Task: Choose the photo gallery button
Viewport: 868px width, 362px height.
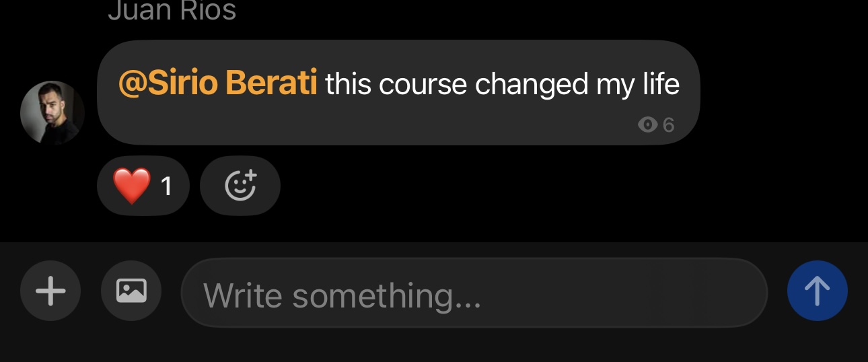Action: coord(131,291)
